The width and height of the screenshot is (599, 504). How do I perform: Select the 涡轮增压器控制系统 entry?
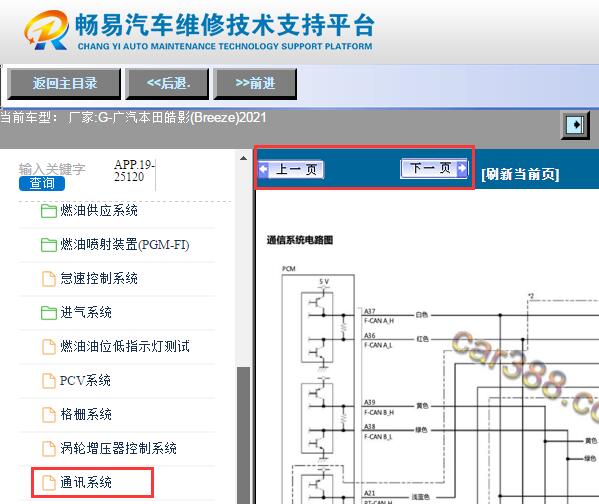tap(118, 449)
